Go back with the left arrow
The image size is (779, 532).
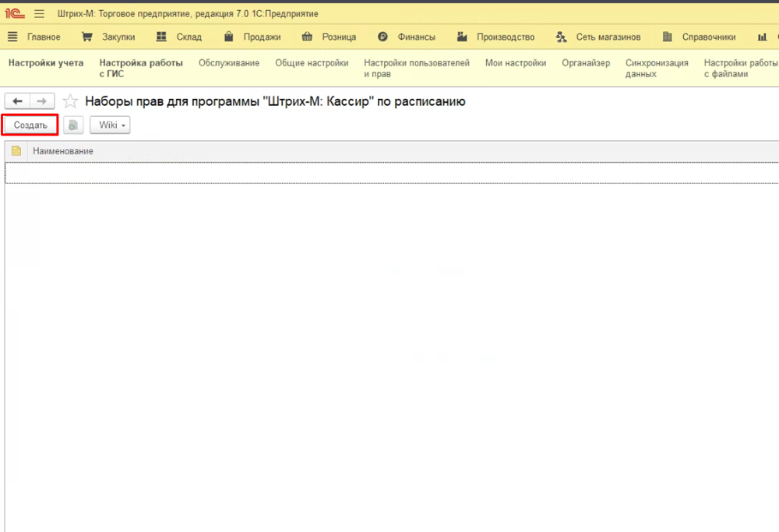(17, 101)
